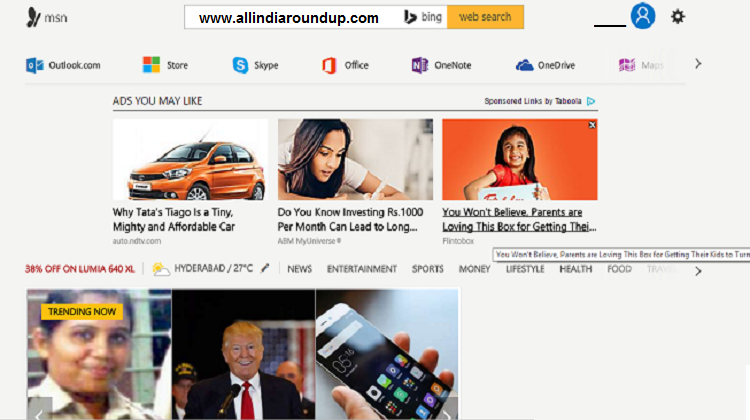The width and height of the screenshot is (750, 420).
Task: Click the web search button
Action: [485, 17]
